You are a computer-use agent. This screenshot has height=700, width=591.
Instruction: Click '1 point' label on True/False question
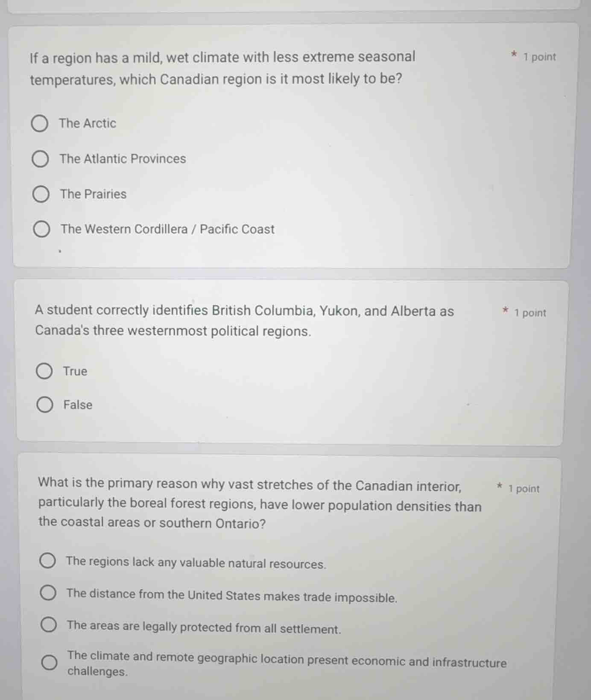[530, 313]
